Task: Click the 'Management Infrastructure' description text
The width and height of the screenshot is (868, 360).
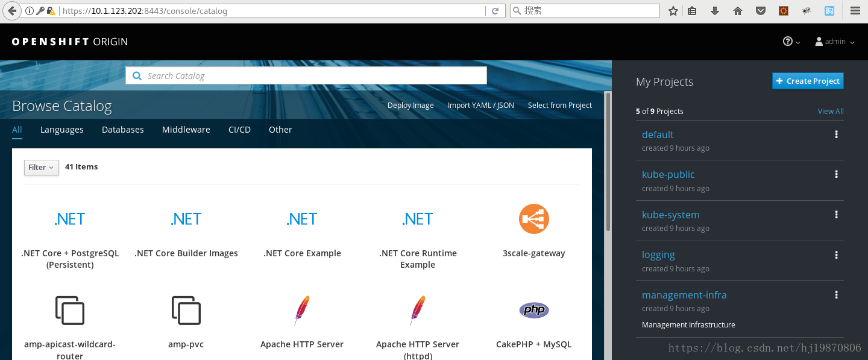Action: pos(688,324)
